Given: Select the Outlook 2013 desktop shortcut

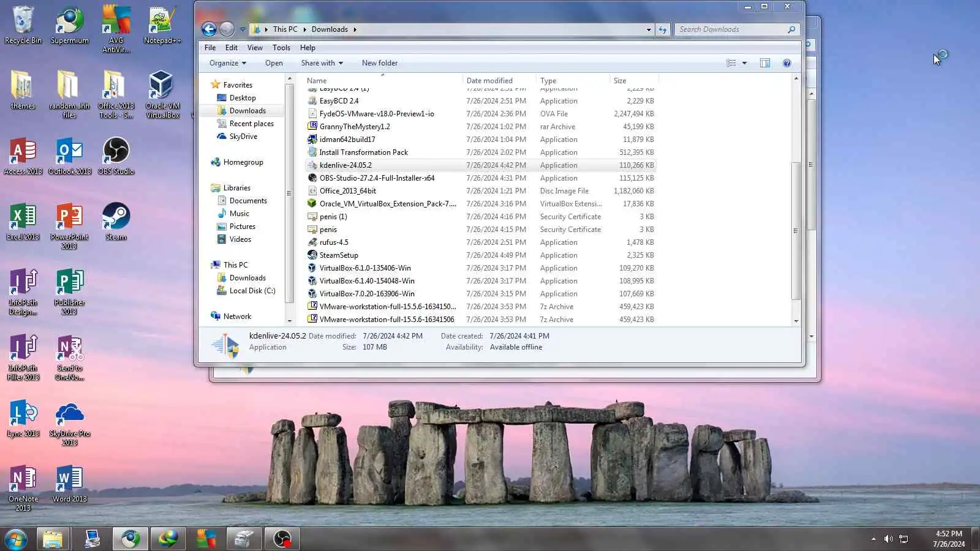Looking at the screenshot, I should click(x=70, y=157).
